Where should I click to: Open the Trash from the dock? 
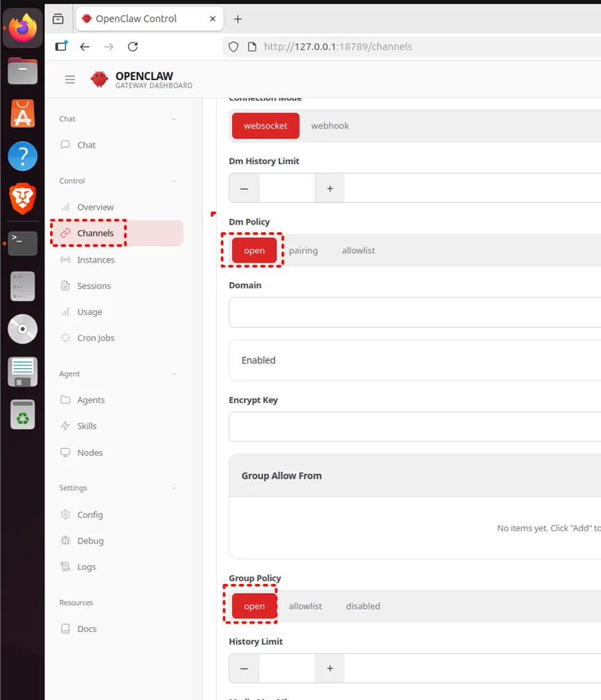[x=22, y=415]
